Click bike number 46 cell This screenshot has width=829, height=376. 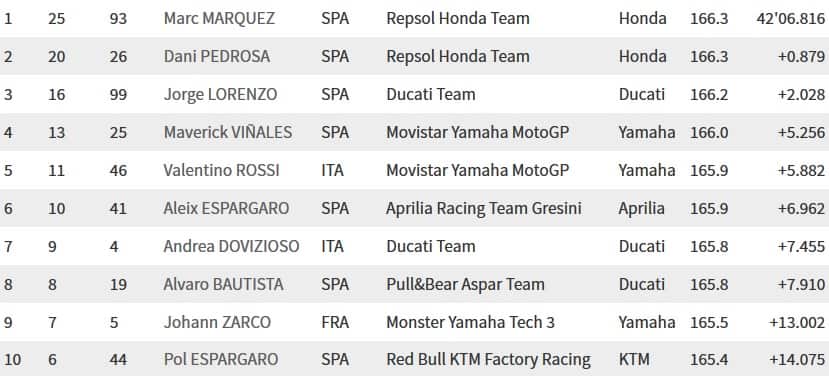[x=118, y=170]
